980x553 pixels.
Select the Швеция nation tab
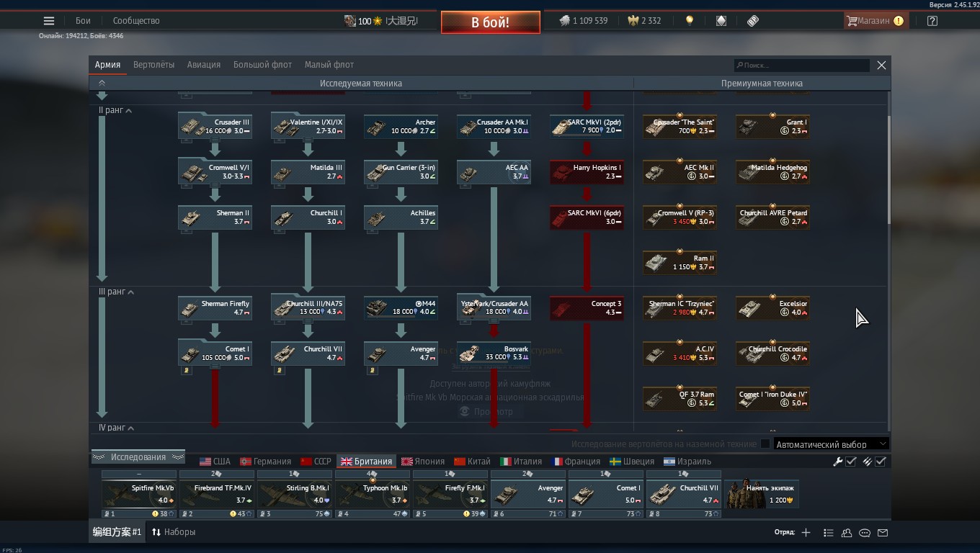click(632, 462)
